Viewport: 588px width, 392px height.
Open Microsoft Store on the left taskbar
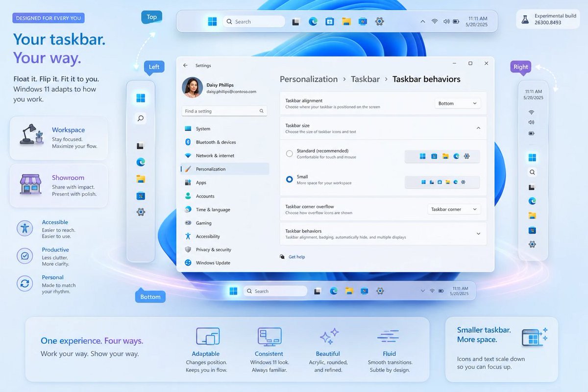click(141, 196)
